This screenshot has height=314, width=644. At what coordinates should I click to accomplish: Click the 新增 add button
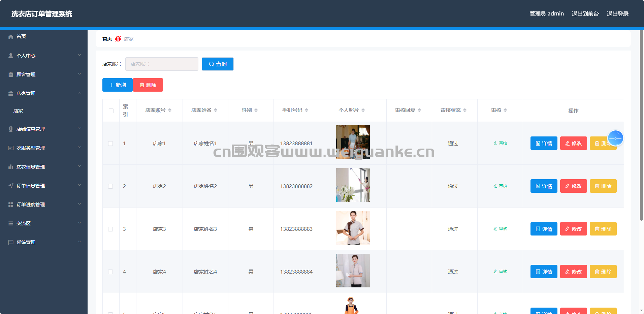(117, 85)
